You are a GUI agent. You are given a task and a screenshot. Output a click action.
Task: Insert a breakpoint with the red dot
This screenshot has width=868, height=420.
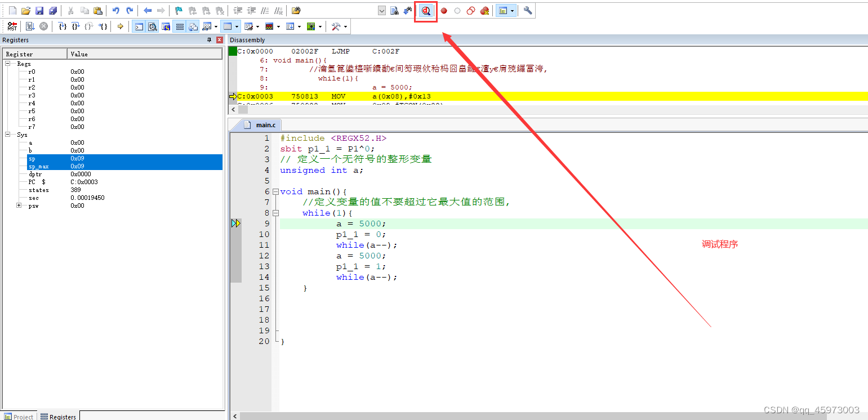click(444, 11)
